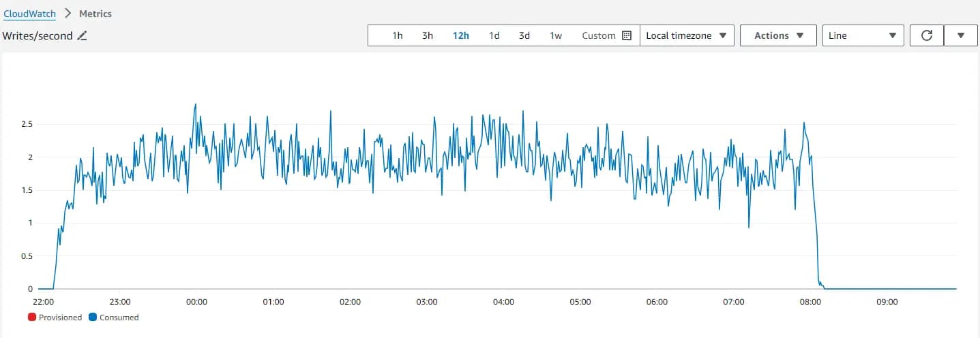
Task: Click the 04:00 x-axis label
Action: [503, 302]
